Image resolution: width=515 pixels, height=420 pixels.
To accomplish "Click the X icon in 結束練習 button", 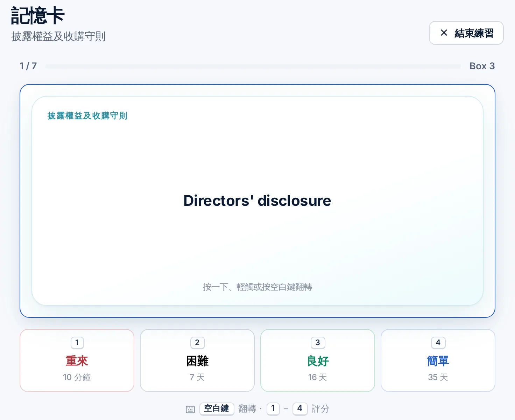I will [444, 33].
